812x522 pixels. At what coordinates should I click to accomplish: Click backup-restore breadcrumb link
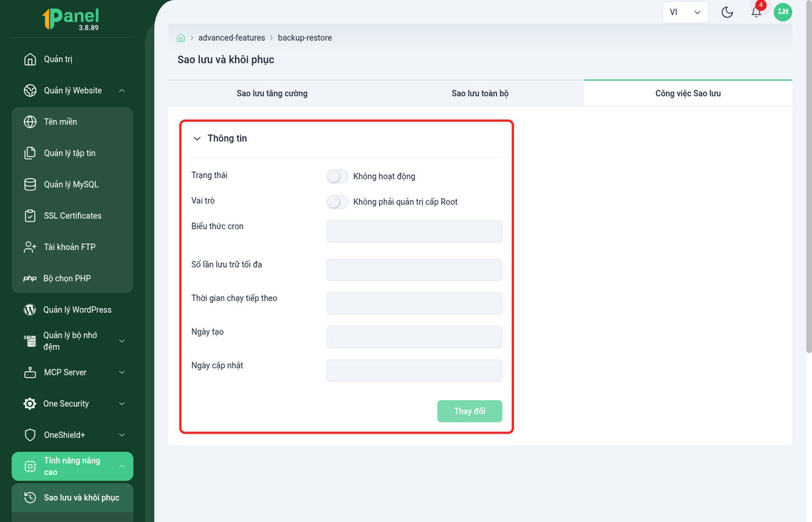click(305, 38)
